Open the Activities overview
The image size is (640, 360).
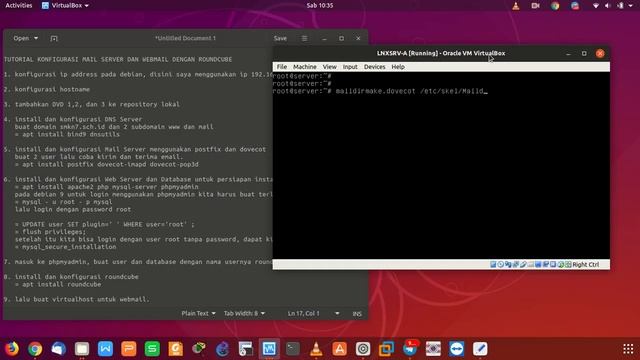click(x=19, y=6)
